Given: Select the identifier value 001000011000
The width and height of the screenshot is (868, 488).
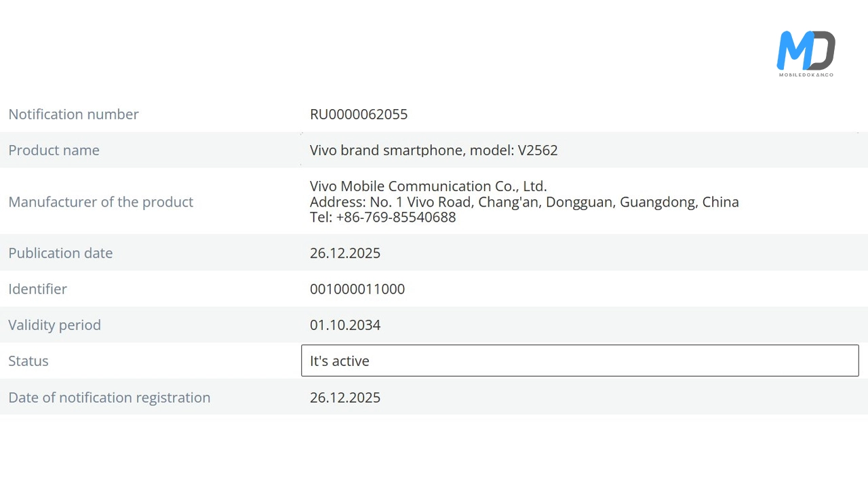Looking at the screenshot, I should coord(357,289).
